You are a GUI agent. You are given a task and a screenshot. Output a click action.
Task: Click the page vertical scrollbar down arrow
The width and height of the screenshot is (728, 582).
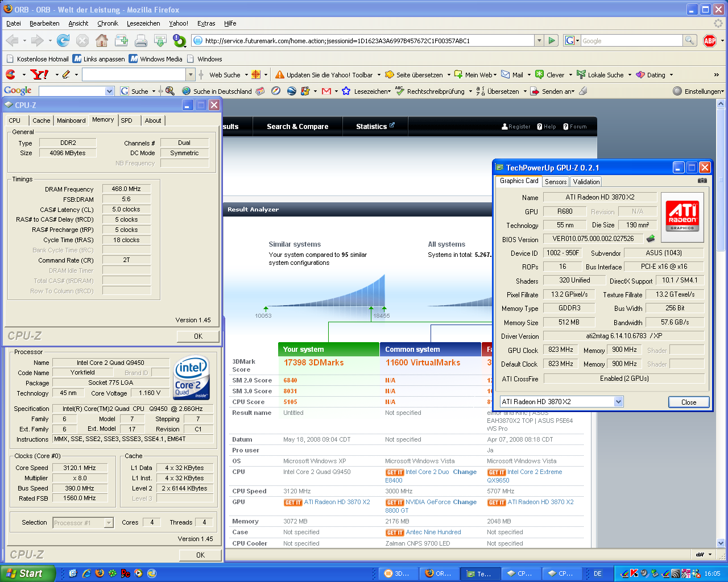point(721,543)
